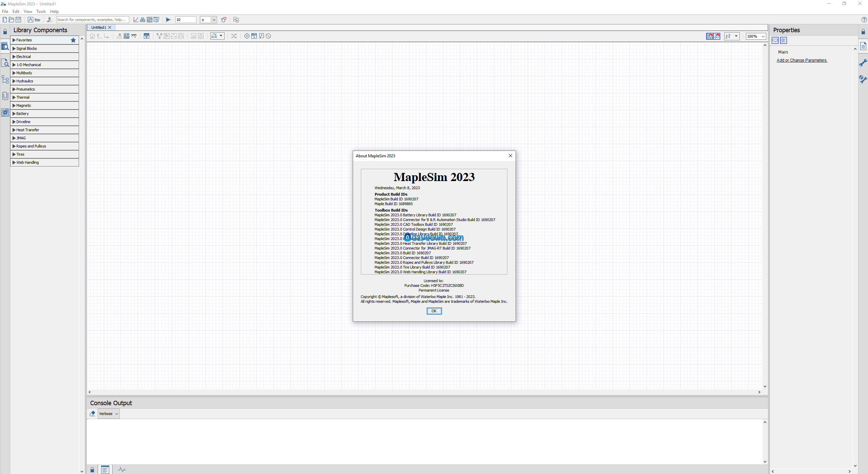The image size is (868, 474).
Task: Open the Help menu
Action: tap(54, 12)
